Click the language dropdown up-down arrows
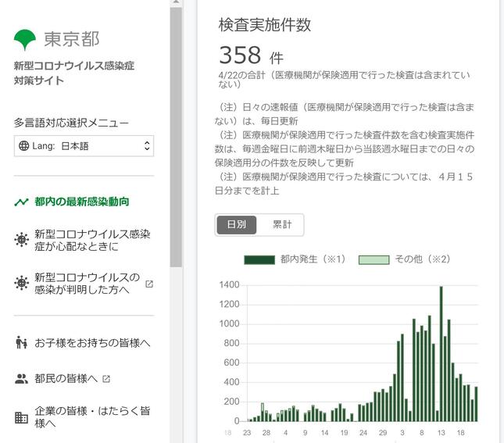This screenshot has height=443, width=504. [x=145, y=146]
